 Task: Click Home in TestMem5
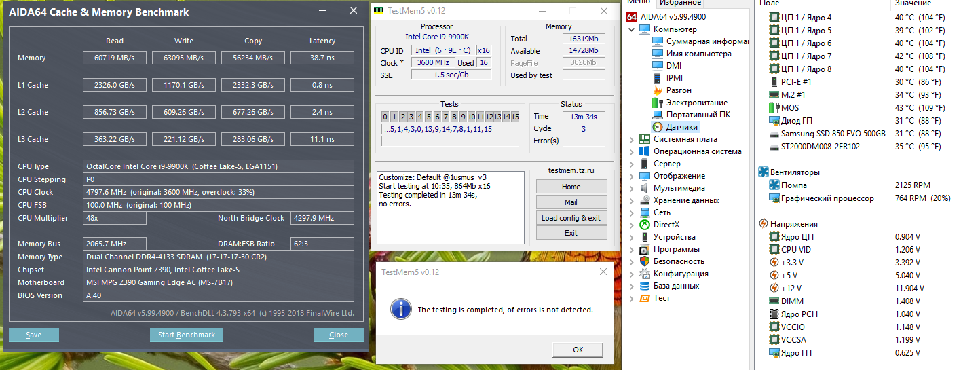[571, 187]
